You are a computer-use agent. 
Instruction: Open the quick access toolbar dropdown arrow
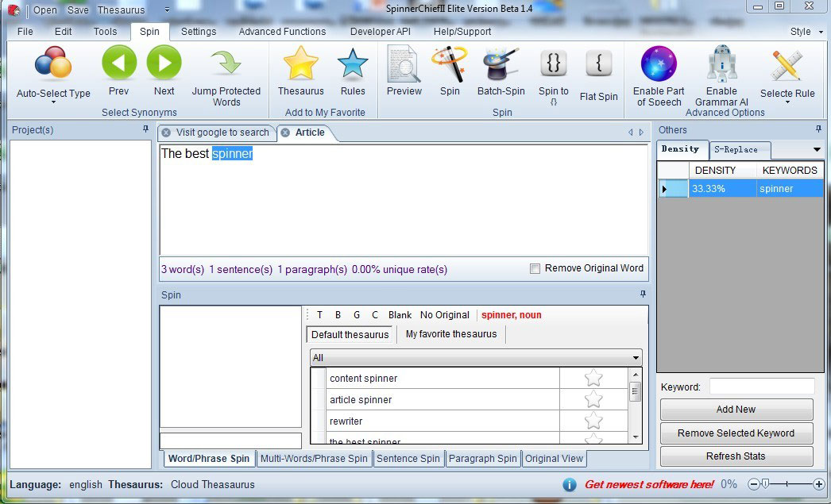point(168,10)
